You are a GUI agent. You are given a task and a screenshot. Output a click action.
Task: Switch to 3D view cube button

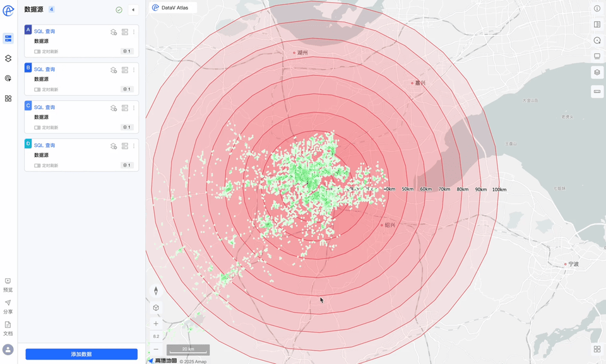click(x=156, y=308)
